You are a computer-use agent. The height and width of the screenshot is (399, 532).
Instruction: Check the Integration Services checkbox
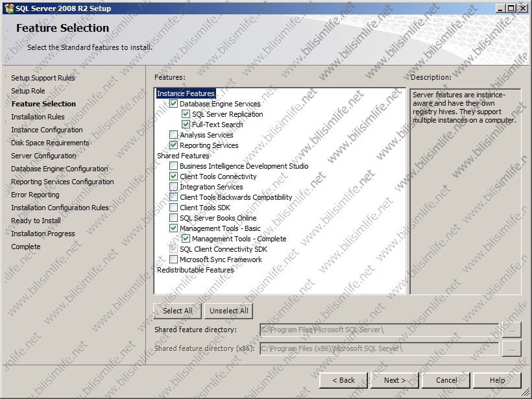tap(173, 187)
